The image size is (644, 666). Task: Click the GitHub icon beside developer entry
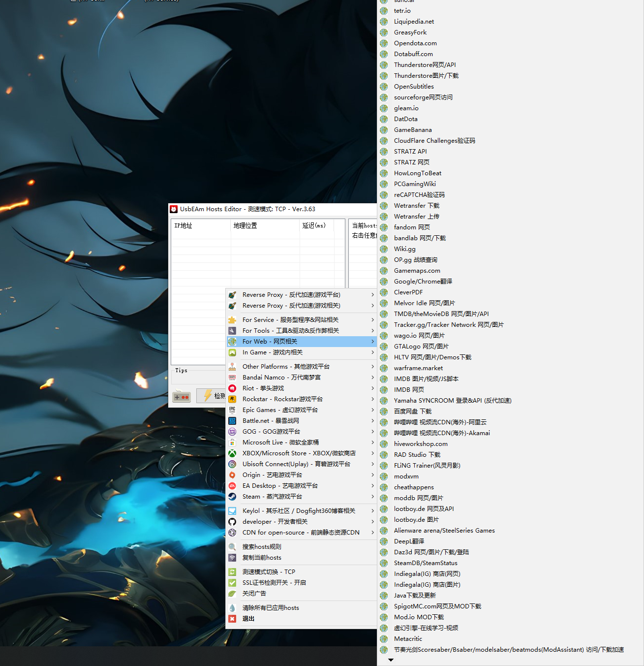coord(232,522)
